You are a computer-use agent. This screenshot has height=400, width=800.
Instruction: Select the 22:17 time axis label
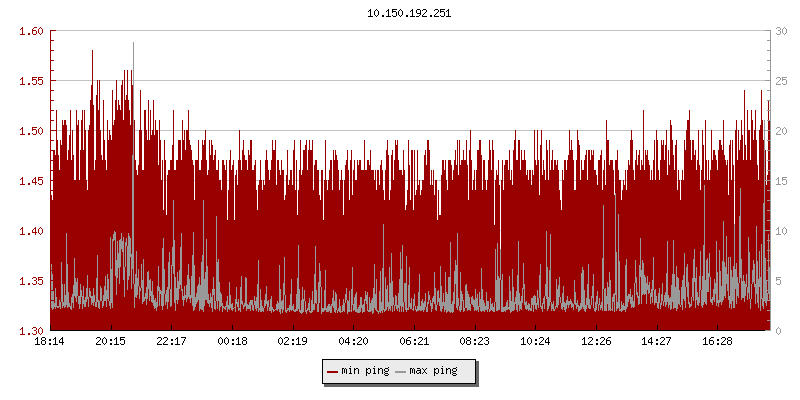[x=171, y=342]
